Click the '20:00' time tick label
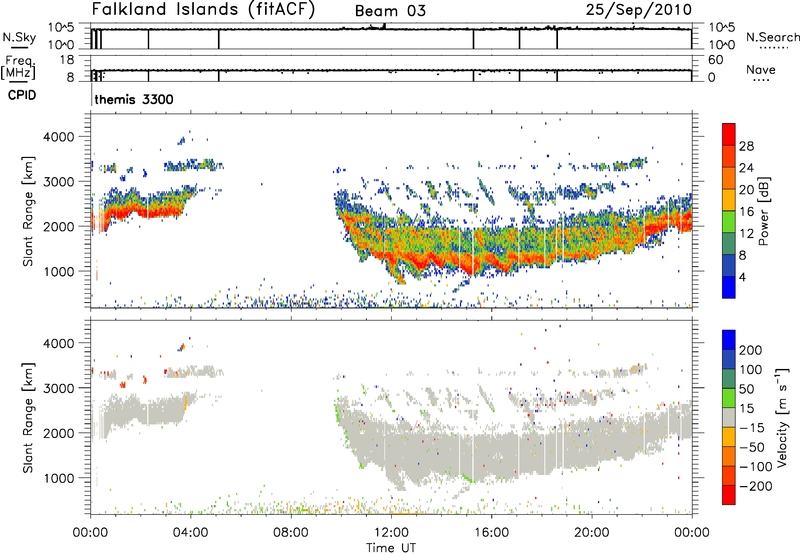The width and height of the screenshot is (800, 554). pos(591,533)
